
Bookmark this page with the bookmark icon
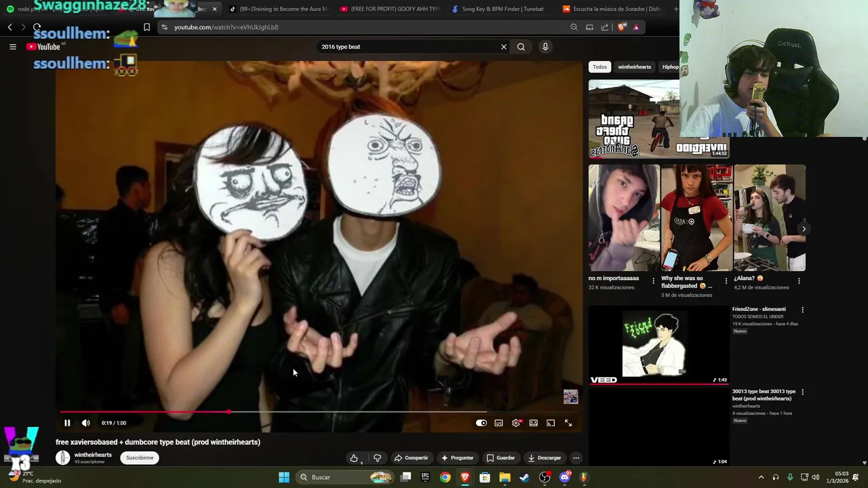(146, 27)
